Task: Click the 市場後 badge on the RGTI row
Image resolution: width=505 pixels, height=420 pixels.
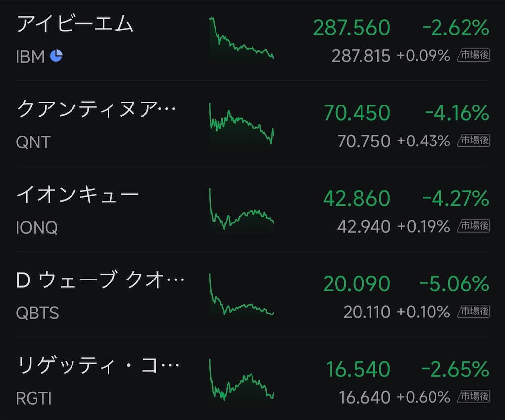Action: coord(473,396)
